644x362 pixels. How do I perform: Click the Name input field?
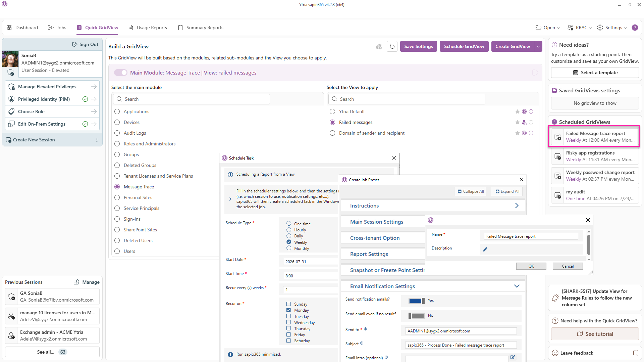click(531, 236)
